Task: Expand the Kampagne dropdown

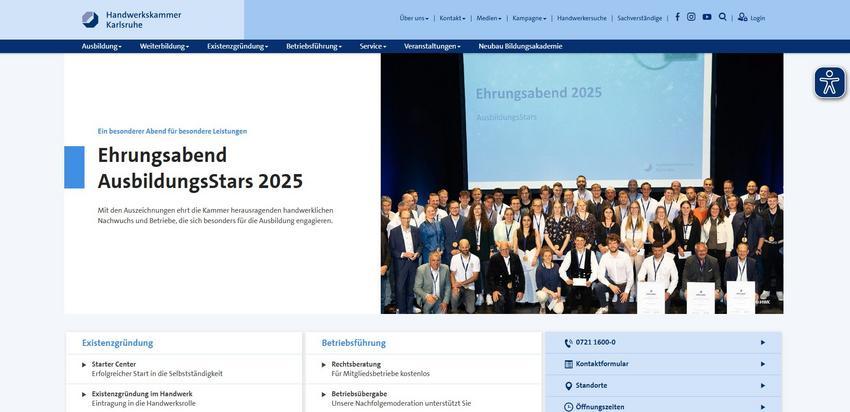Action: [529, 18]
